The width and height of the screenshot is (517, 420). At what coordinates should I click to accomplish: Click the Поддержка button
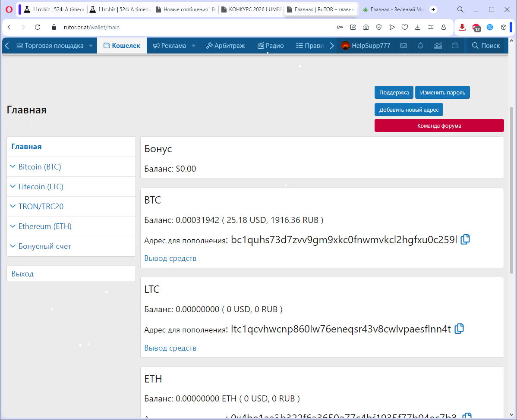394,92
